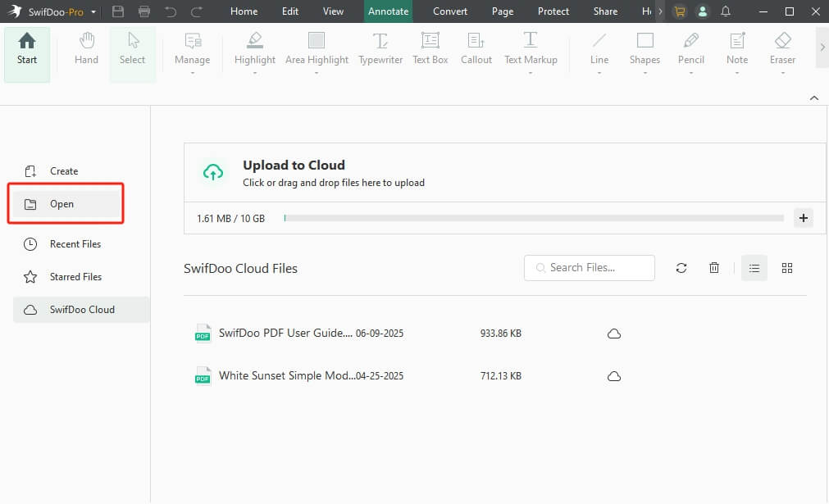Click the plus button beside storage bar

(803, 218)
